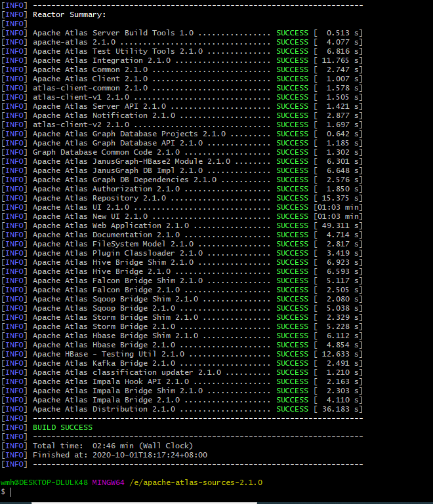The height and width of the screenshot is (504, 433).
Task: Click 'Apache Atlas Client 2.1.0' text
Action: [x=90, y=79]
